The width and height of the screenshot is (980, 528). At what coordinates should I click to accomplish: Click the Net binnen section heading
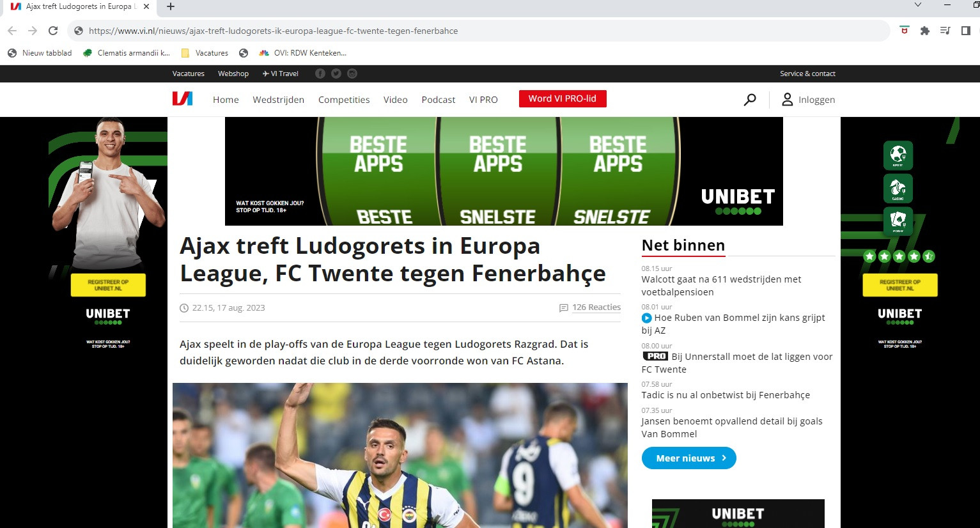click(683, 245)
